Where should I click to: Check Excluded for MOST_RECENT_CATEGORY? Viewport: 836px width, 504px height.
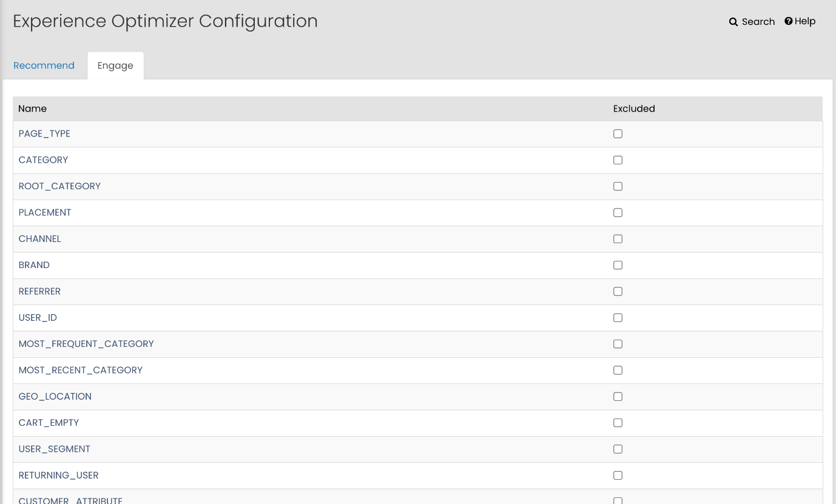[618, 371]
